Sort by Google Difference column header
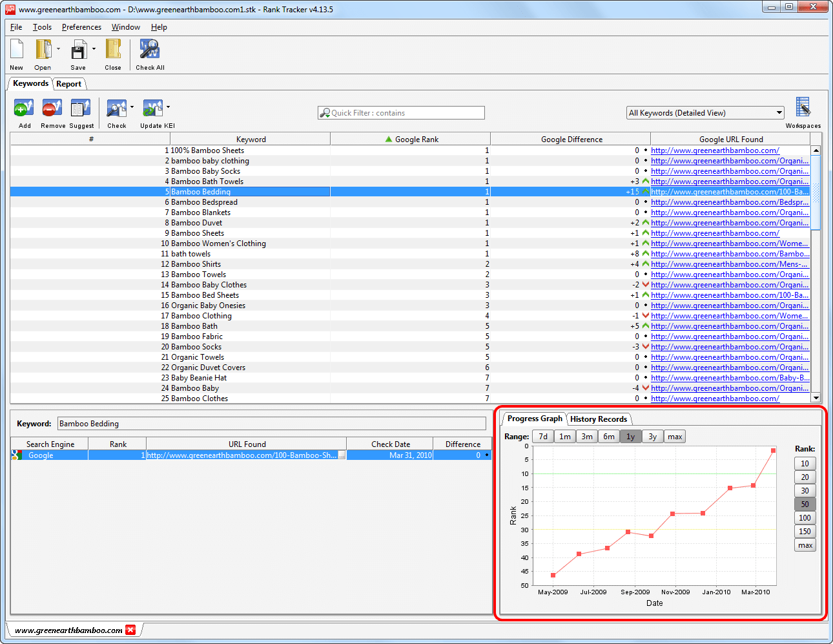The width and height of the screenshot is (833, 644). (x=571, y=139)
